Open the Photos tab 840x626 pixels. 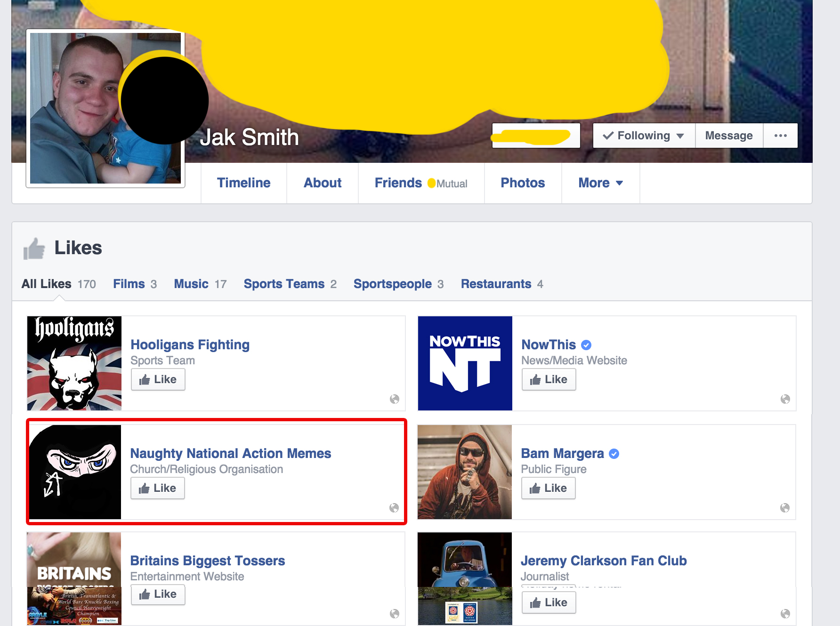pyautogui.click(x=523, y=183)
